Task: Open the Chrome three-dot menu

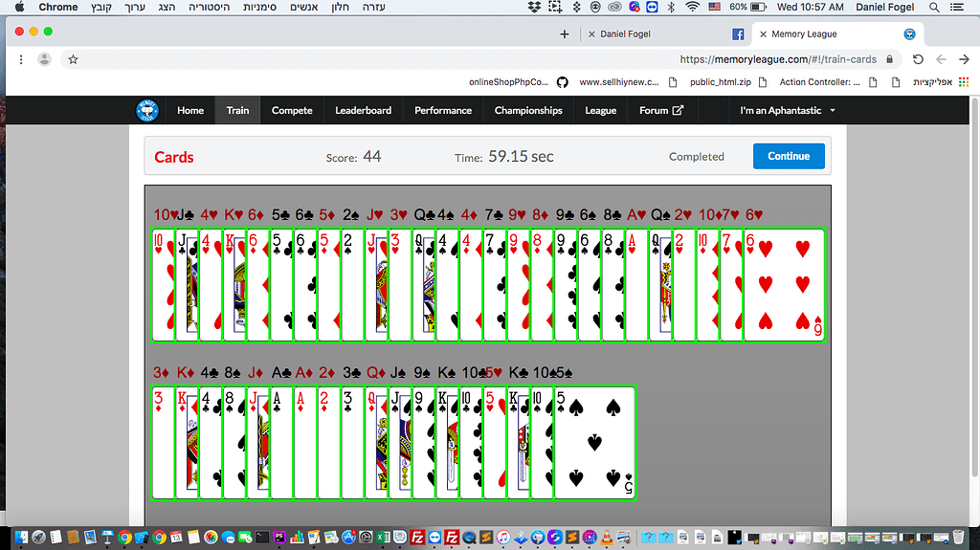Action: click(x=21, y=59)
